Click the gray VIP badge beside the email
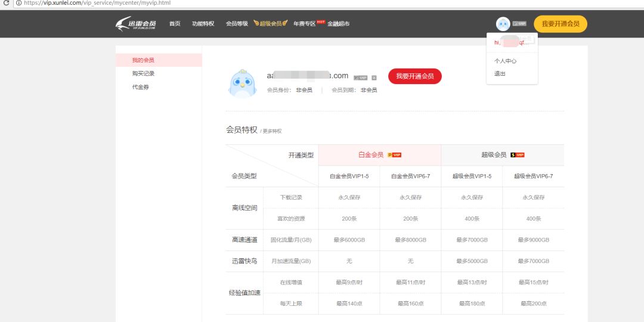 pos(360,78)
